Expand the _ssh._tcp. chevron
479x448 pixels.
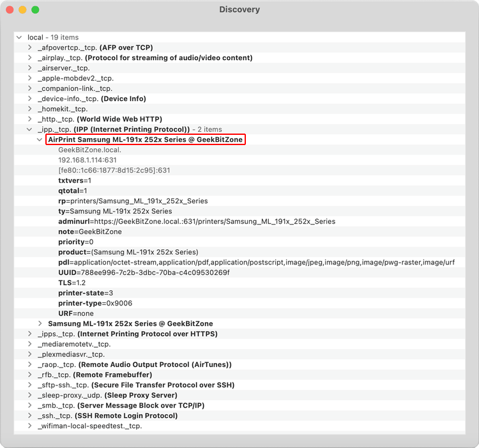pos(29,415)
